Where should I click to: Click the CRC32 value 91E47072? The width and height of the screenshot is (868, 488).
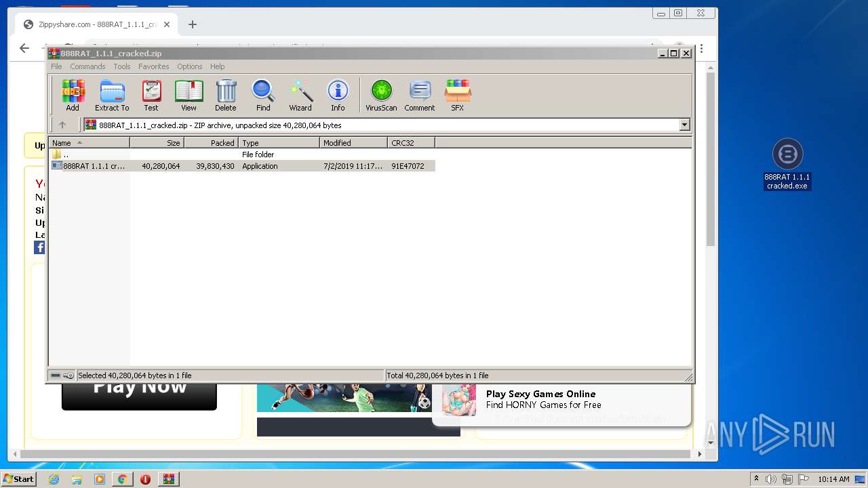tap(408, 166)
